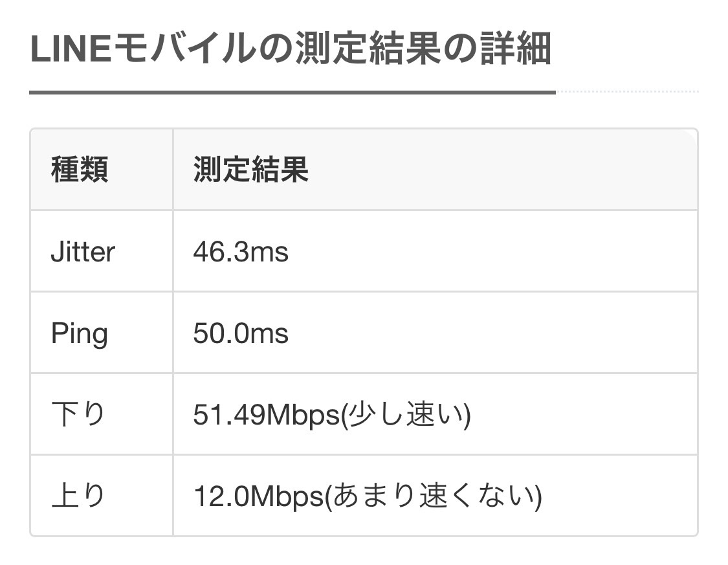Click the 下り row label
Image resolution: width=728 pixels, height=565 pixels.
point(78,414)
